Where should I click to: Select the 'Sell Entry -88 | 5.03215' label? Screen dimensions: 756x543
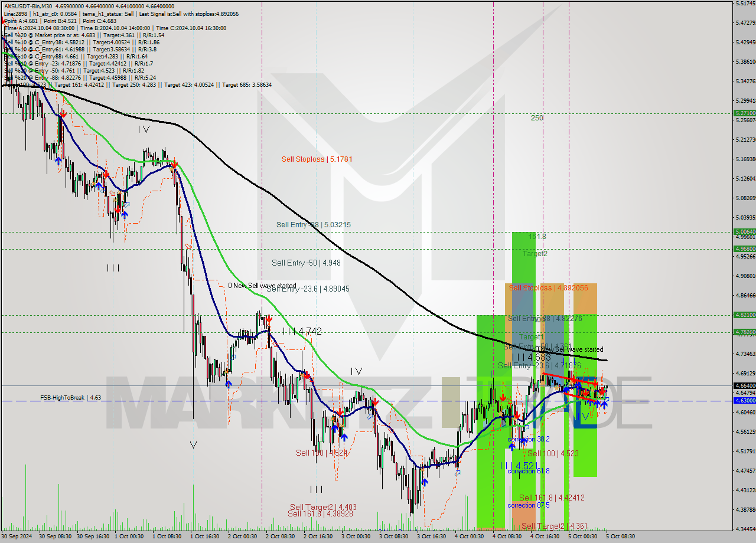[314, 225]
